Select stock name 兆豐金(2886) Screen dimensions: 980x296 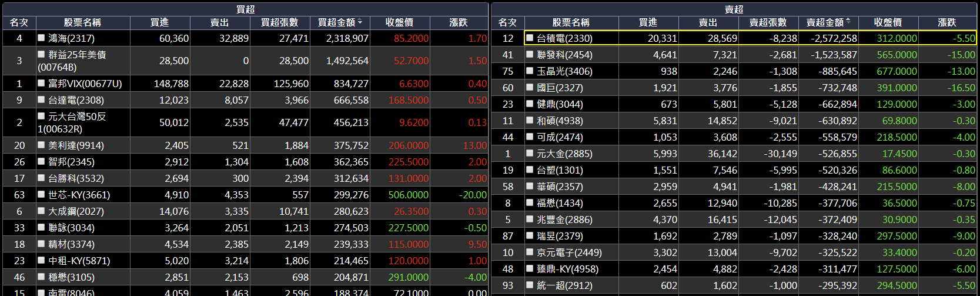pos(564,219)
